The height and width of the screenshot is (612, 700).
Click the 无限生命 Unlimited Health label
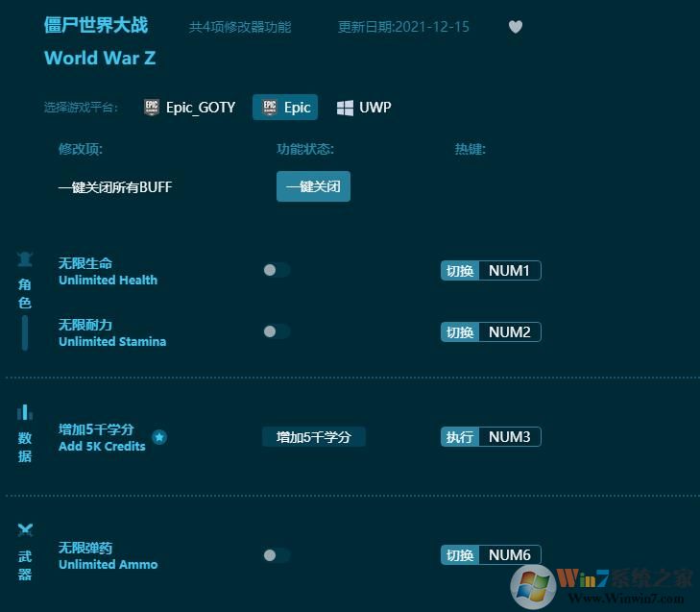109,271
